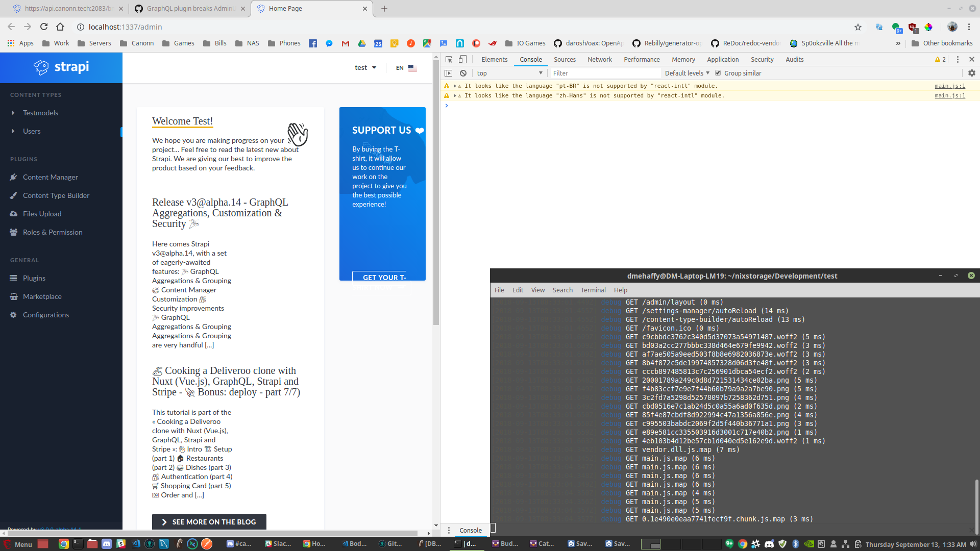
Task: Open Roles & Permission settings
Action: (53, 232)
